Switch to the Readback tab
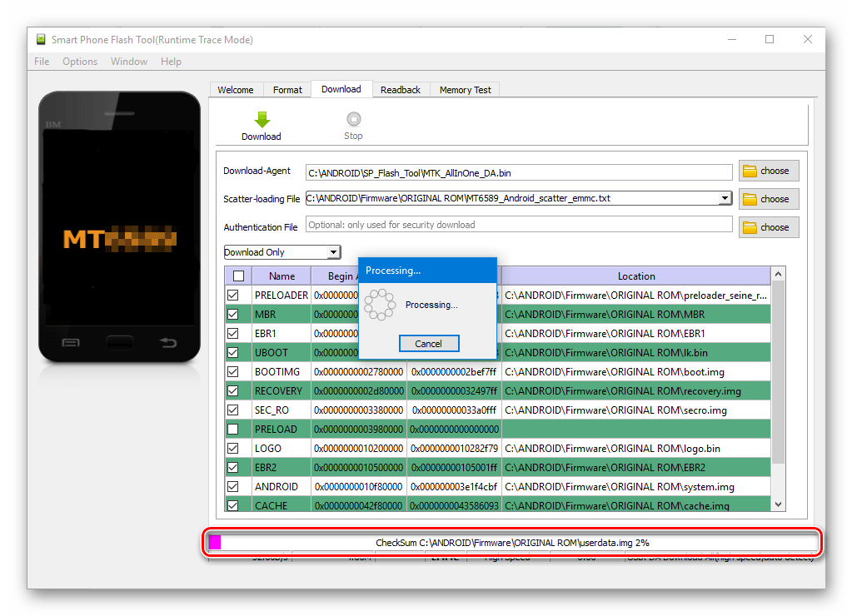852x616 pixels. pyautogui.click(x=400, y=90)
